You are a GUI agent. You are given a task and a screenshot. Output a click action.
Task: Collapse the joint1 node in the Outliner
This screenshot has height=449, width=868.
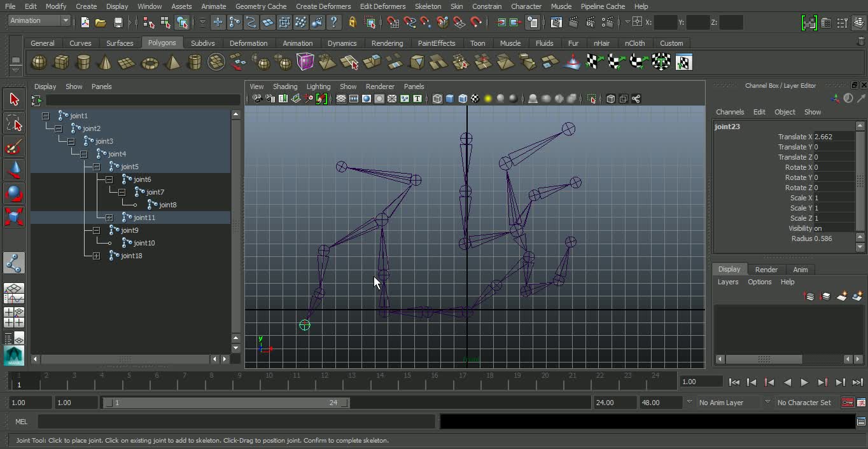coord(46,116)
